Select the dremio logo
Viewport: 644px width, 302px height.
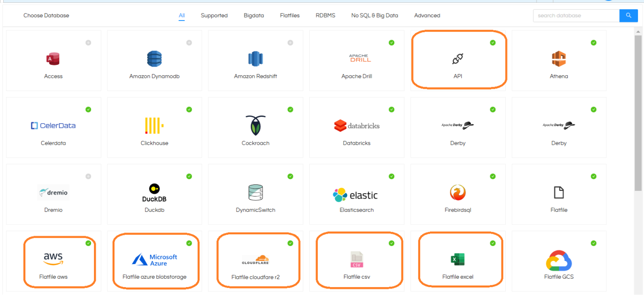pos(53,192)
